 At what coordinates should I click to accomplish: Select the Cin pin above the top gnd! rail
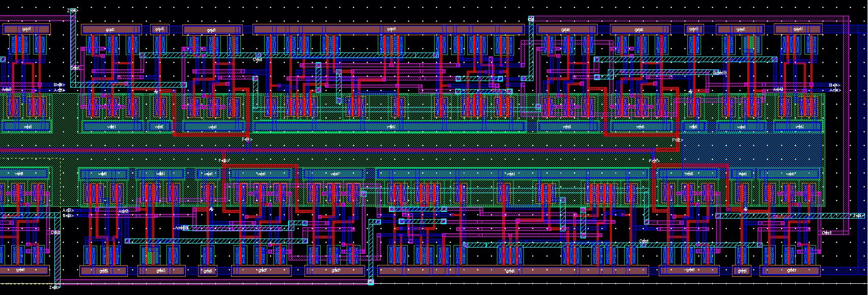531,19
